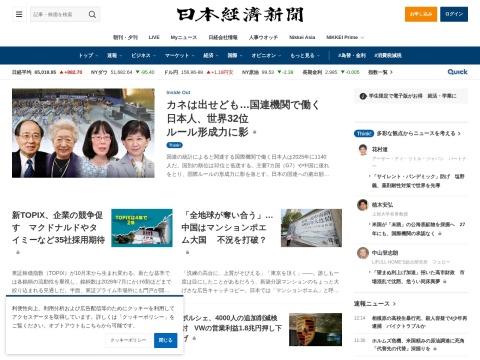Open the 12:14 breaking news item

419,322
